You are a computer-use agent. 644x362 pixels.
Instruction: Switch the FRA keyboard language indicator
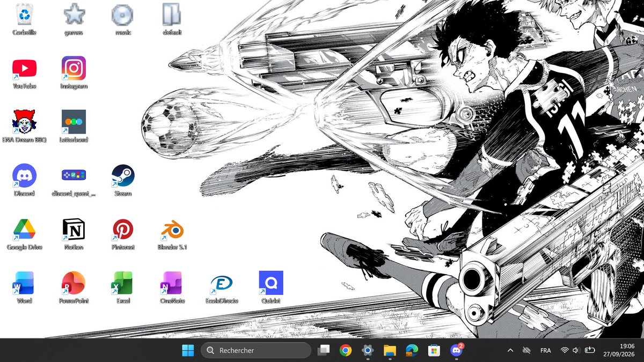545,350
